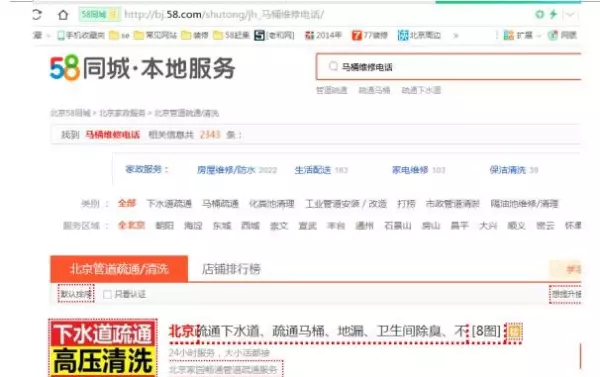Filter by 隔油池维修/清理 category
The height and width of the screenshot is (377, 600).
pyautogui.click(x=525, y=204)
